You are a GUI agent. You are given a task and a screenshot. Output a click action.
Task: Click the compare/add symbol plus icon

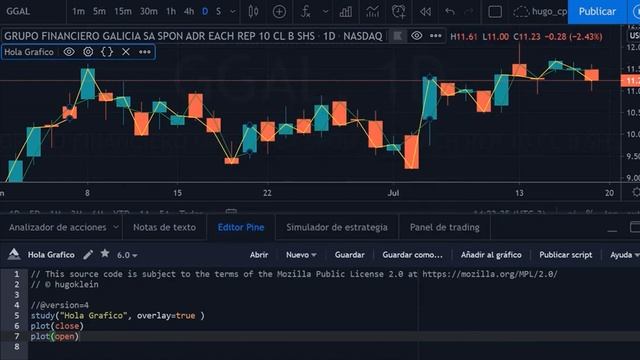pos(279,12)
